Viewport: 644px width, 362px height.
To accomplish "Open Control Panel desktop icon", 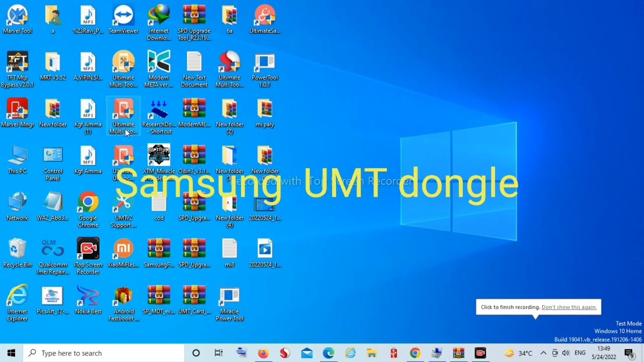I will pyautogui.click(x=53, y=163).
